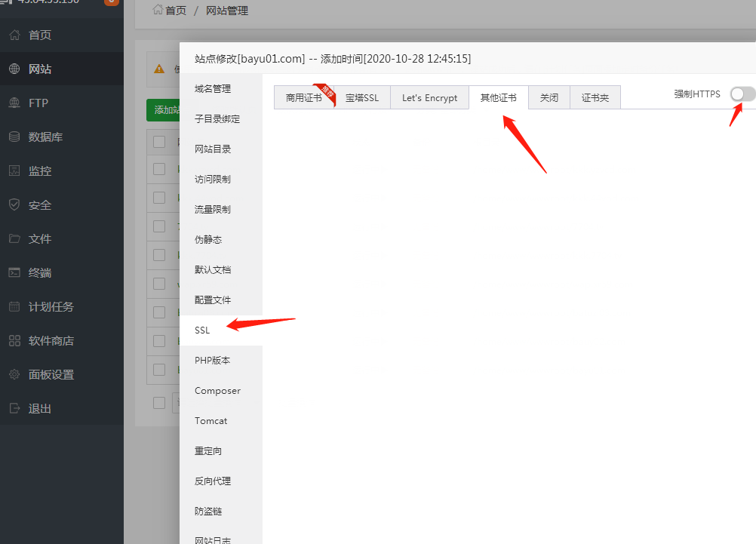Click the globe icon next to 网站
756x544 pixels.
point(14,69)
